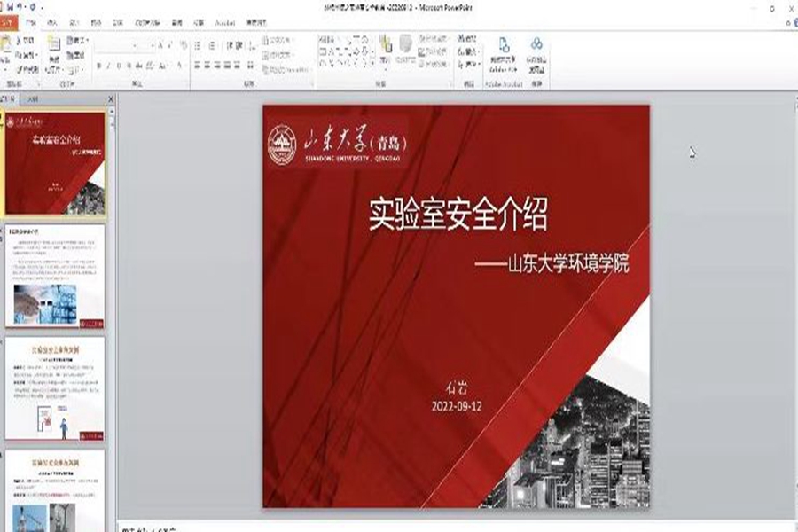Click thumbnail pane scrollbar up arrow
Image resolution: width=798 pixels, height=532 pixels.
(112, 111)
